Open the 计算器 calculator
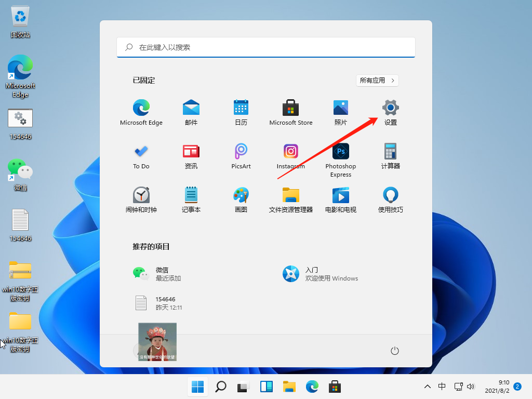Screen dimensions: 532x399 (391, 156)
